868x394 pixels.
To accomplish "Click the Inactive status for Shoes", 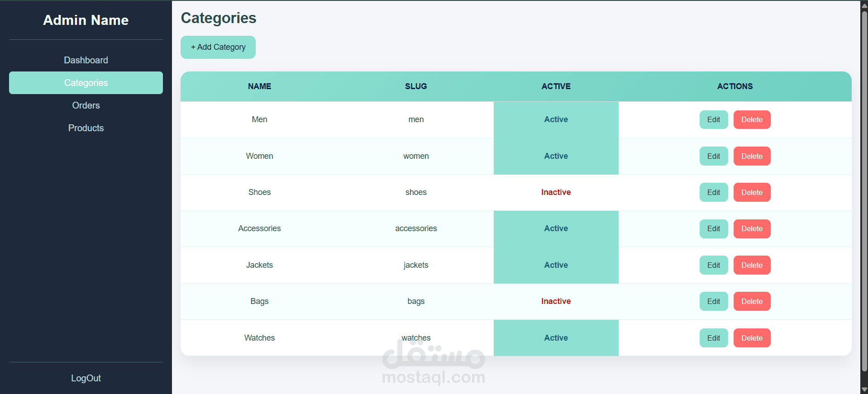I will (x=556, y=192).
